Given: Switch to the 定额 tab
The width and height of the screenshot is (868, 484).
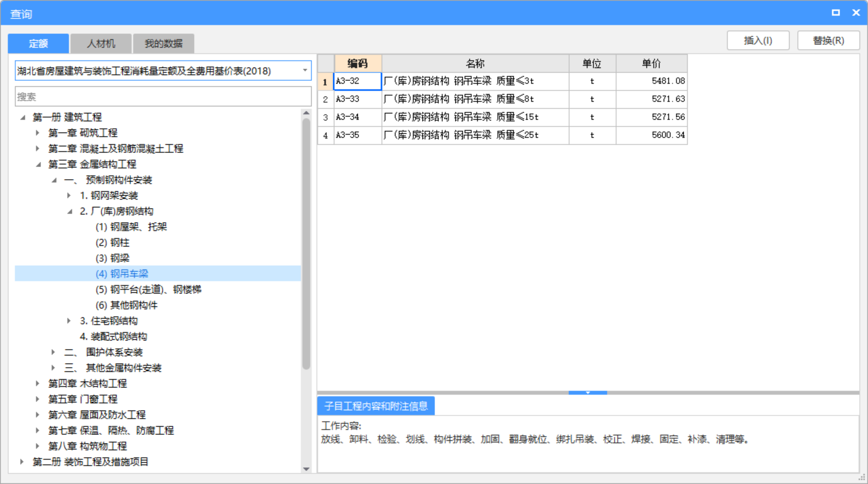Looking at the screenshot, I should tap(38, 43).
